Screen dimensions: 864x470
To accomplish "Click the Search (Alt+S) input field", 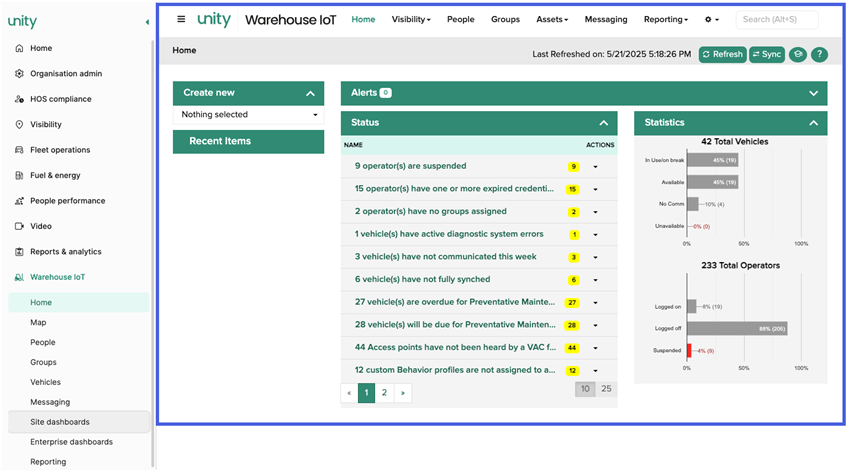I will (x=777, y=19).
